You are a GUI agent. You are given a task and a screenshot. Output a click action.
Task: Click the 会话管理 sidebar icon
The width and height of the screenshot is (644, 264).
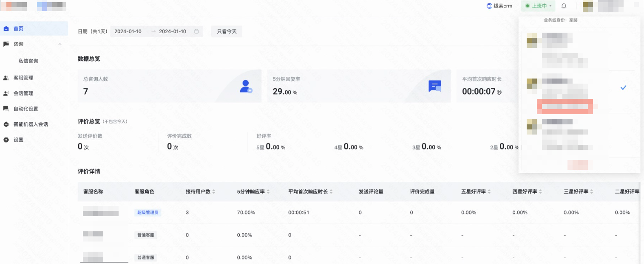tap(6, 93)
